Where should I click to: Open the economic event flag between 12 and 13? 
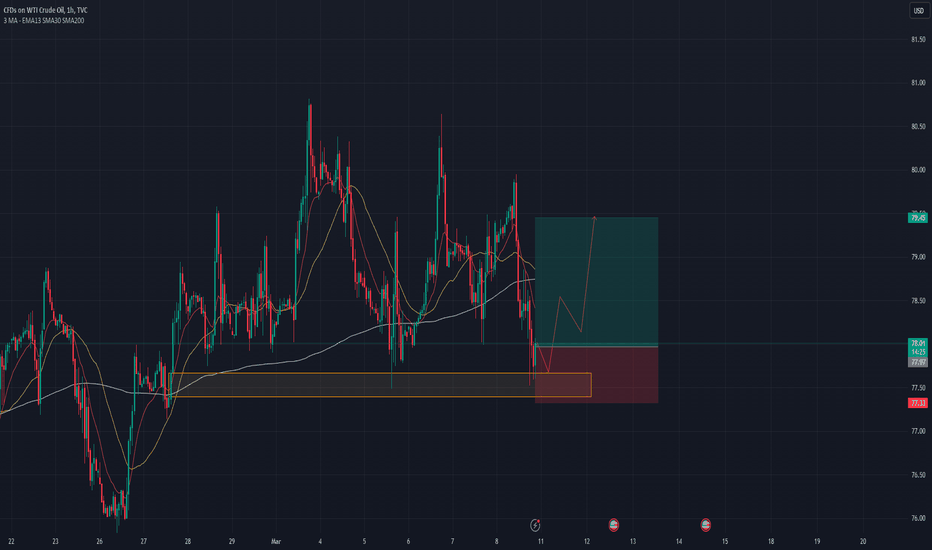(613, 524)
